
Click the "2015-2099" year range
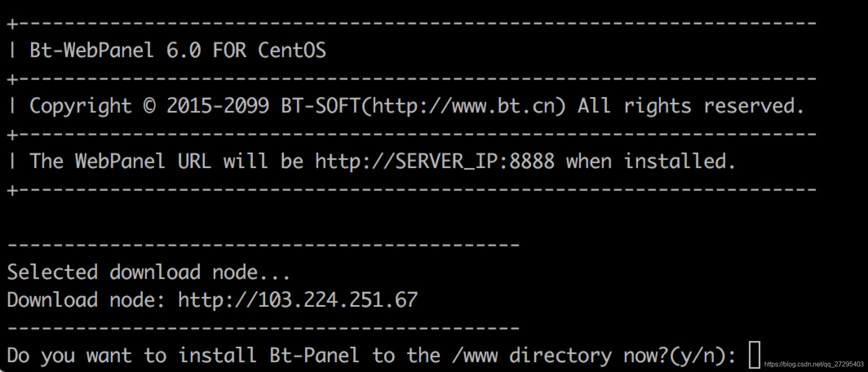click(x=218, y=106)
